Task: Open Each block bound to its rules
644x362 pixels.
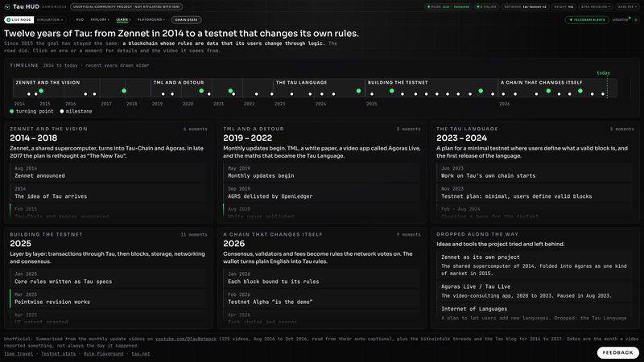Action: click(321, 278)
